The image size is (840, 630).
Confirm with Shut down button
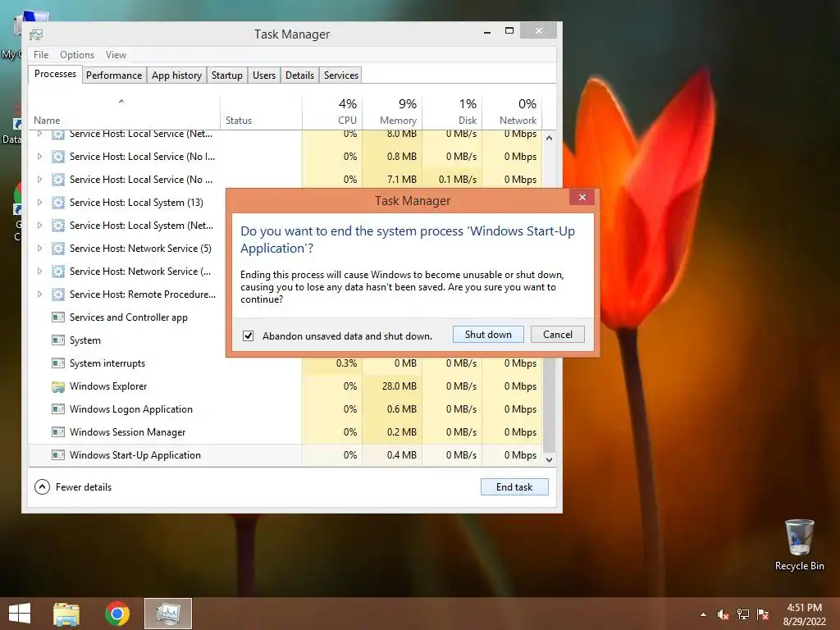pyautogui.click(x=488, y=335)
